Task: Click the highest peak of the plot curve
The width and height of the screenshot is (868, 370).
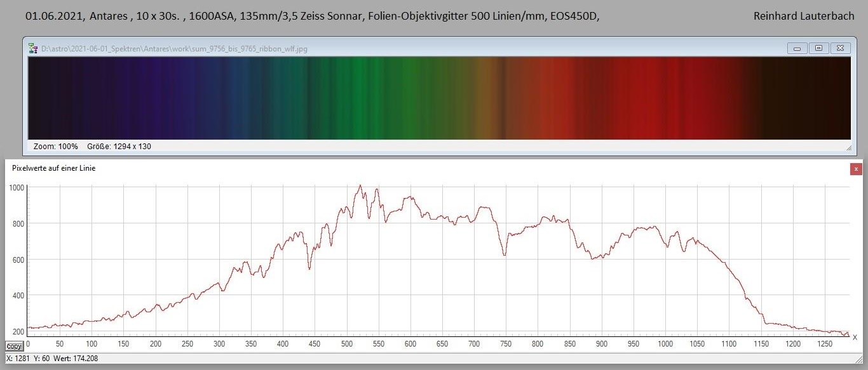Action: click(360, 185)
